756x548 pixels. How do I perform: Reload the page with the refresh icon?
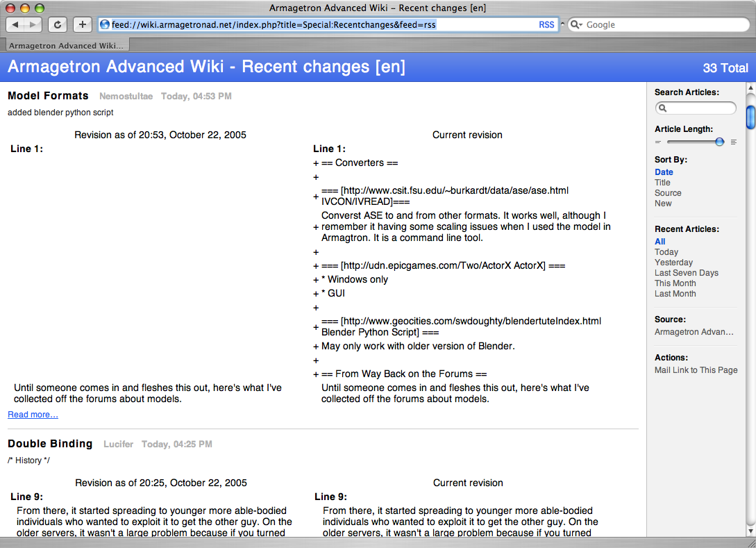(x=57, y=24)
